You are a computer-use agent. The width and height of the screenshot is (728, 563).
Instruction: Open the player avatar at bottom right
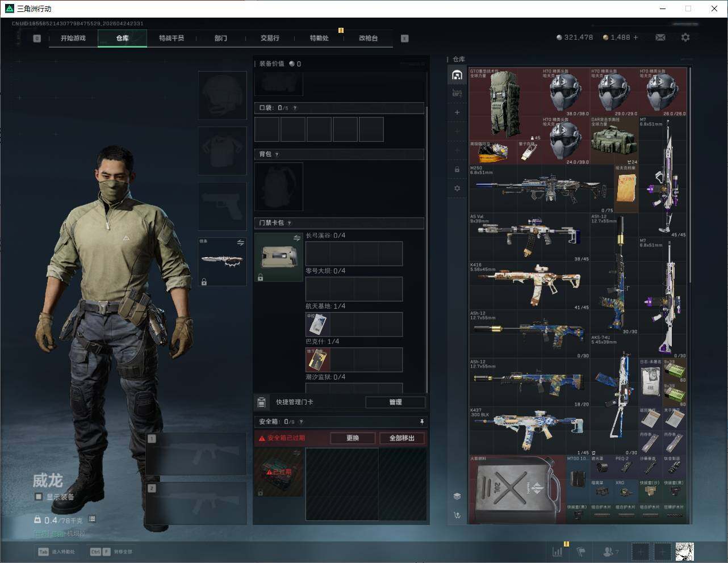(684, 552)
